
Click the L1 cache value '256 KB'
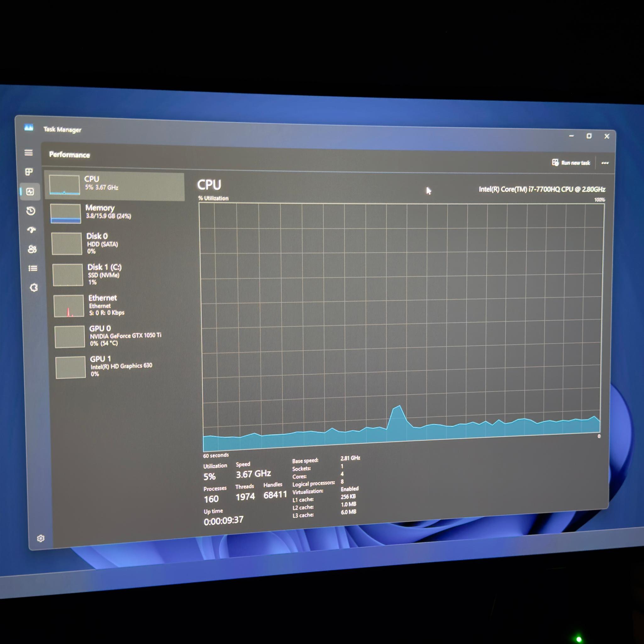coord(348,496)
